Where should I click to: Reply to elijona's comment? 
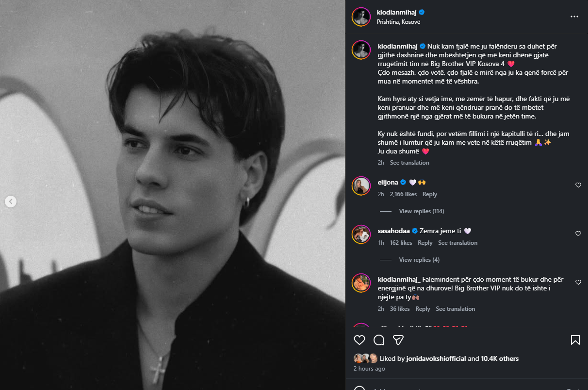430,194
